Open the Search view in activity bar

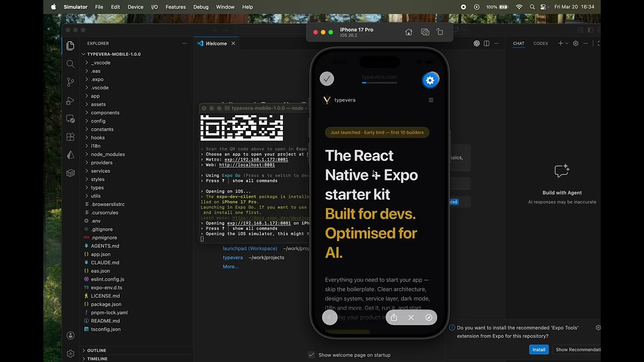click(70, 64)
